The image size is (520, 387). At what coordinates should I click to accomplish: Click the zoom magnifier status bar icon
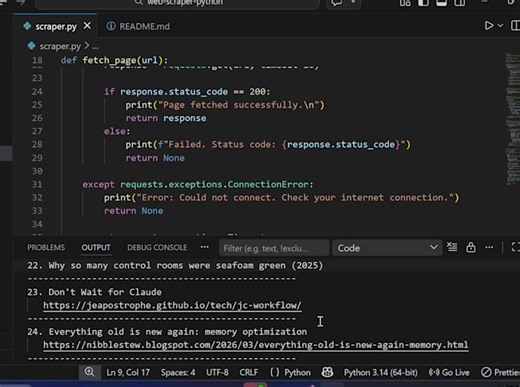pyautogui.click(x=89, y=372)
